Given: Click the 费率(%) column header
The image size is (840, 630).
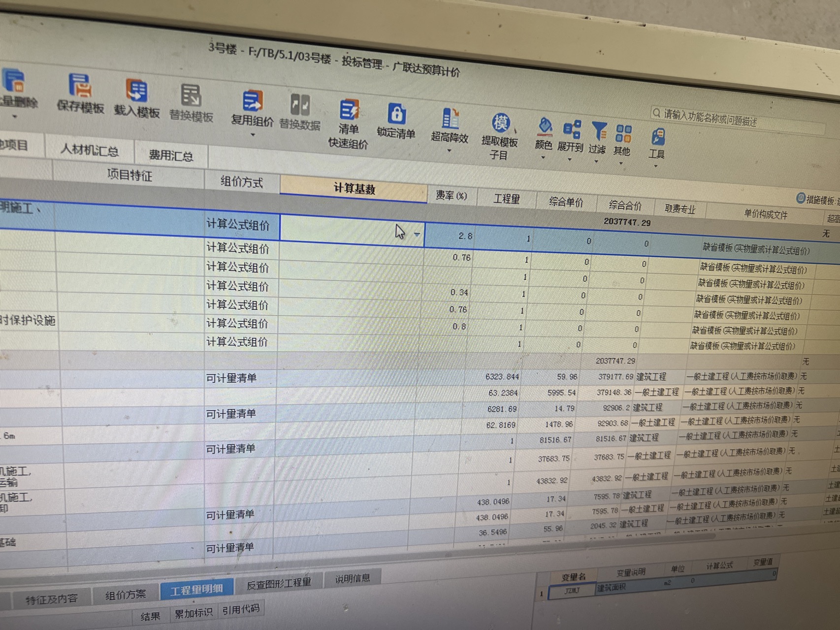Looking at the screenshot, I should click(452, 195).
